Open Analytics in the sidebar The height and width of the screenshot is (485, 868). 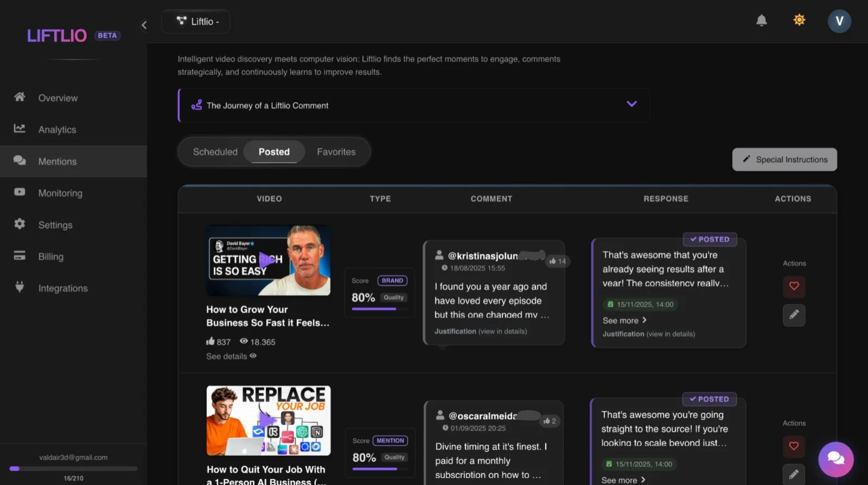point(57,130)
